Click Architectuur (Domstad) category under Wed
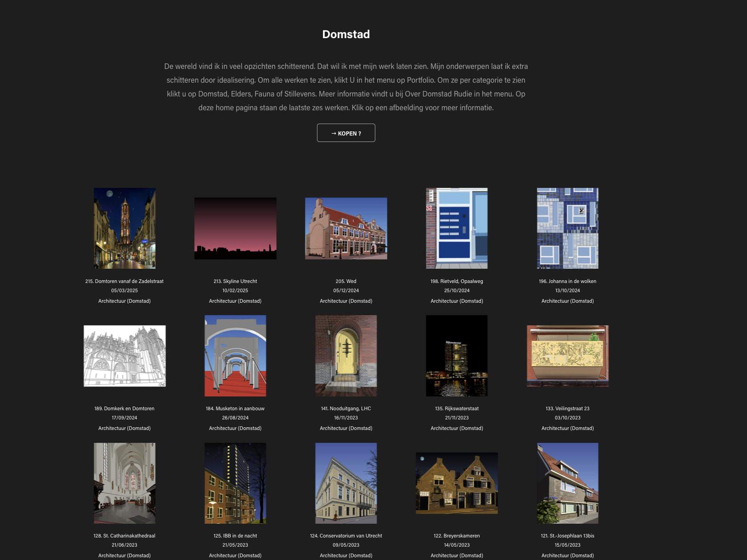 click(346, 301)
